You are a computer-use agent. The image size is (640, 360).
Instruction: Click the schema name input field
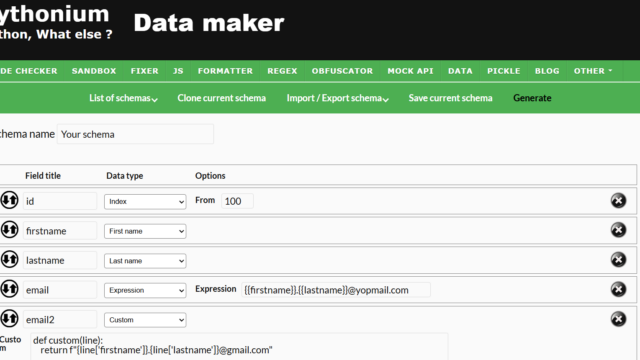pos(135,134)
